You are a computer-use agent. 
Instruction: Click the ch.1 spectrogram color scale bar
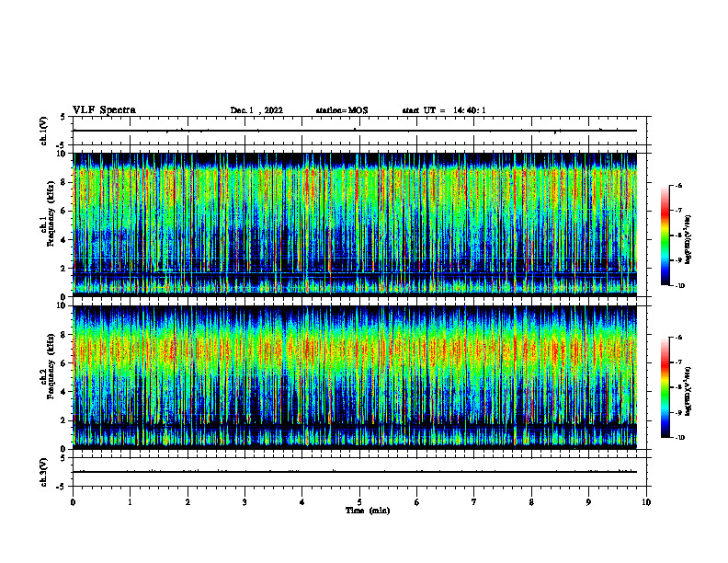[665, 236]
